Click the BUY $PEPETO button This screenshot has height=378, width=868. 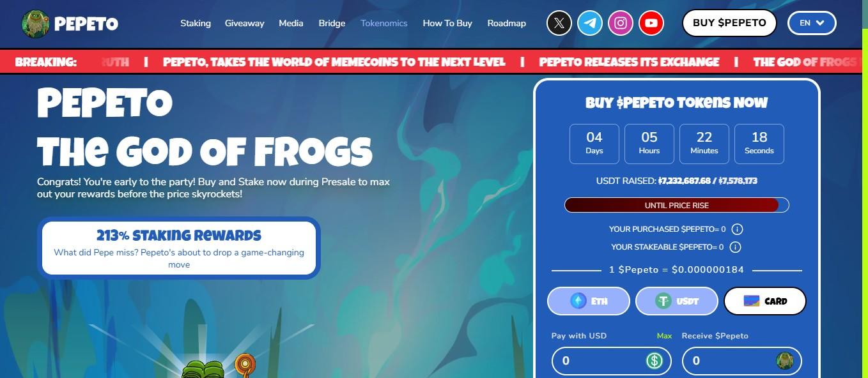(x=729, y=23)
